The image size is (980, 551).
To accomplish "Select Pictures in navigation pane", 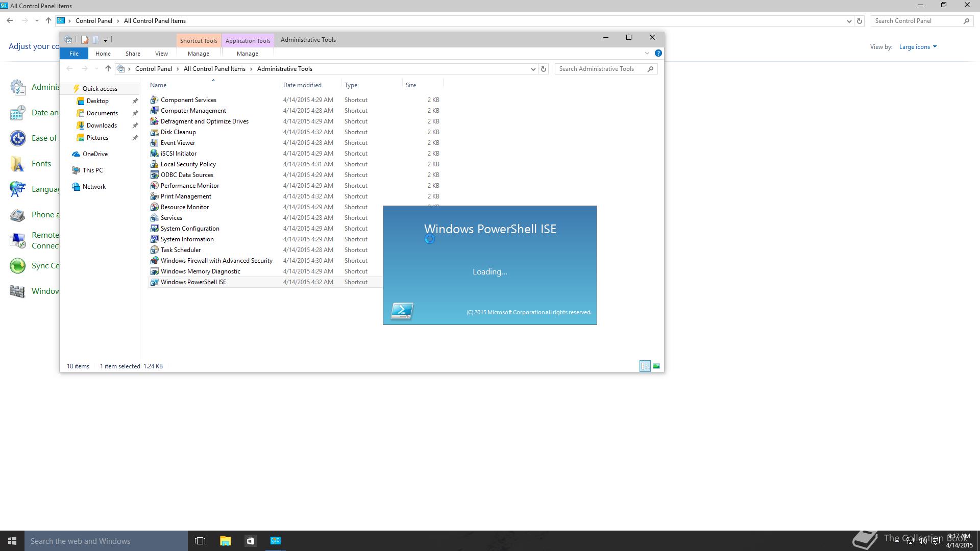I will click(x=97, y=138).
